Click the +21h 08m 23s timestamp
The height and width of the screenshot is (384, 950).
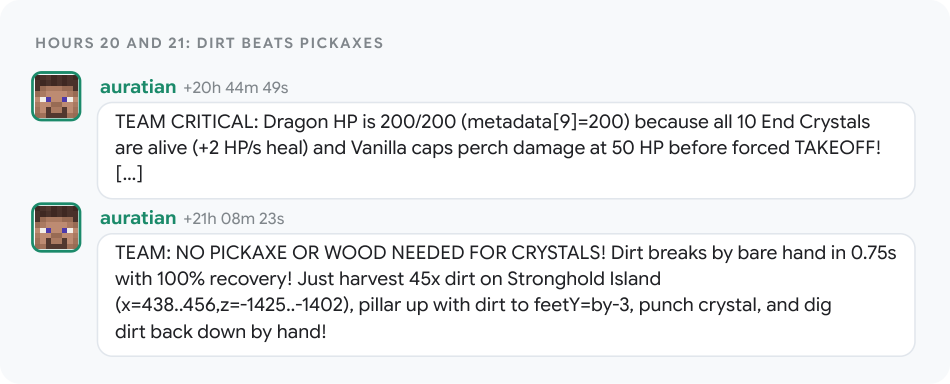pyautogui.click(x=234, y=219)
